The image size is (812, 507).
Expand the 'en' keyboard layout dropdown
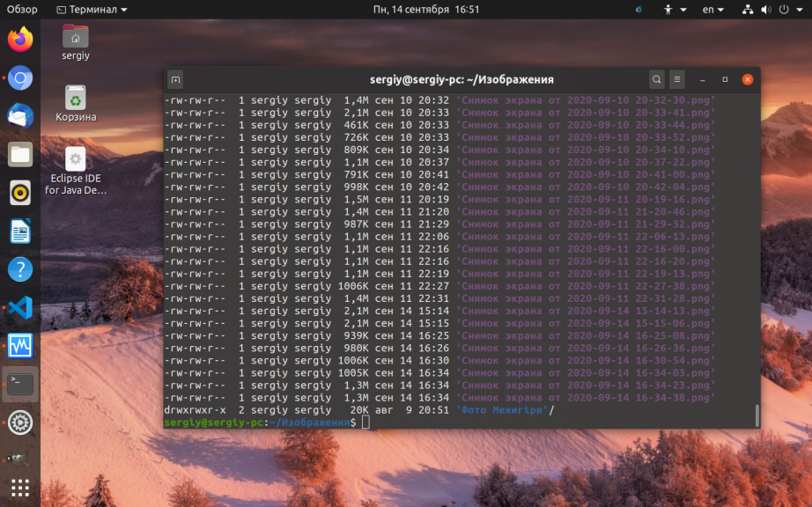click(713, 10)
